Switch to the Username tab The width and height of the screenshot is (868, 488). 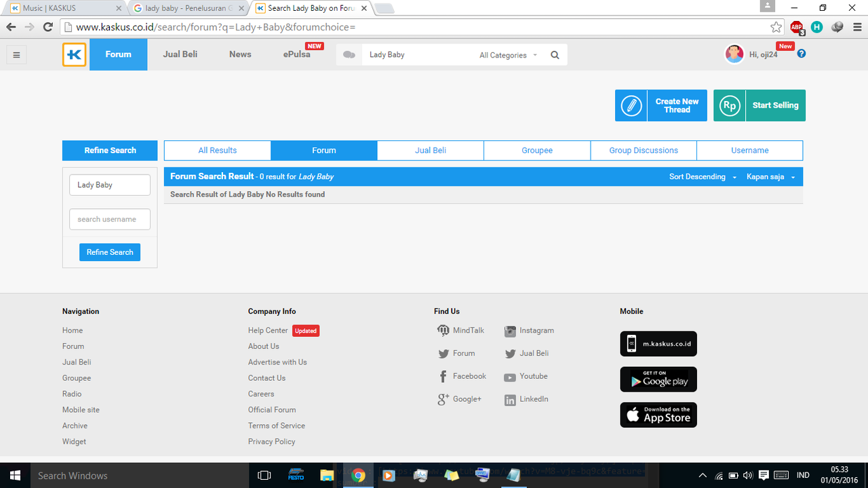750,150
